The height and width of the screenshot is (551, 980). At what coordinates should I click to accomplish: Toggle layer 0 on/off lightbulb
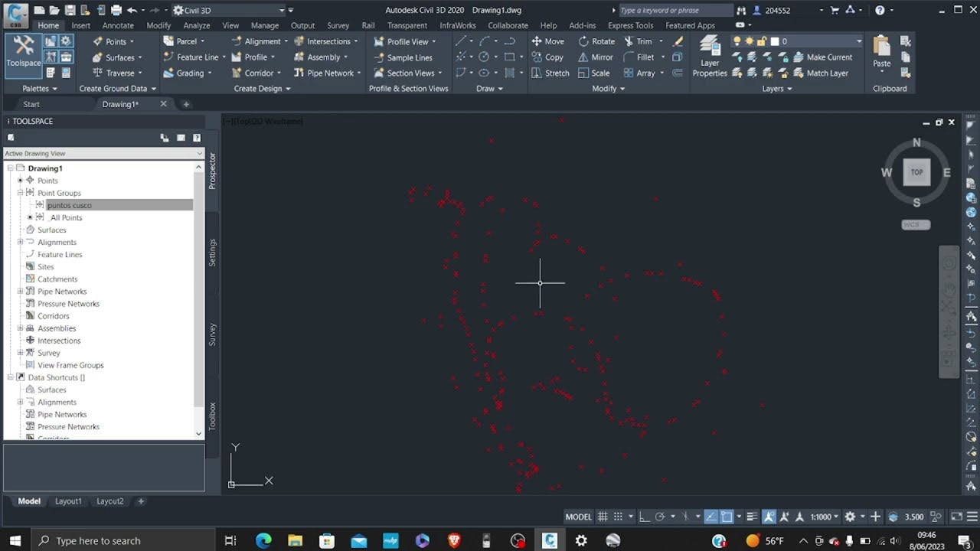tap(737, 41)
